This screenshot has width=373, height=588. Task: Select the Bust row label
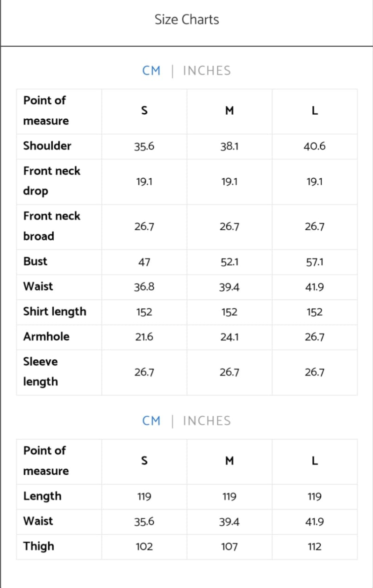click(x=36, y=261)
